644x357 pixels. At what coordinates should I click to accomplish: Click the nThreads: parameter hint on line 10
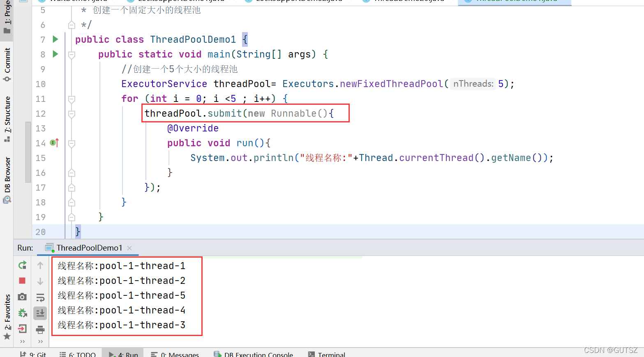click(x=473, y=84)
